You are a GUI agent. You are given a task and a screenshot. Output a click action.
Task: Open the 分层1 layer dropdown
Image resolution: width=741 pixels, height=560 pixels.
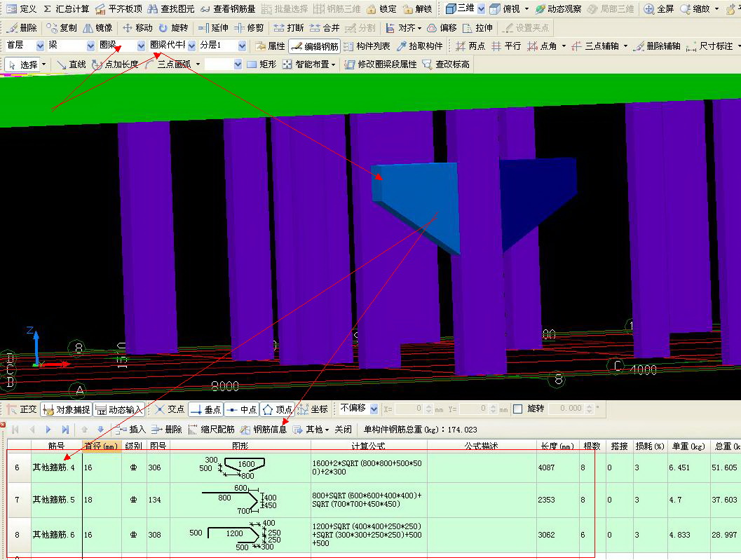coord(242,46)
